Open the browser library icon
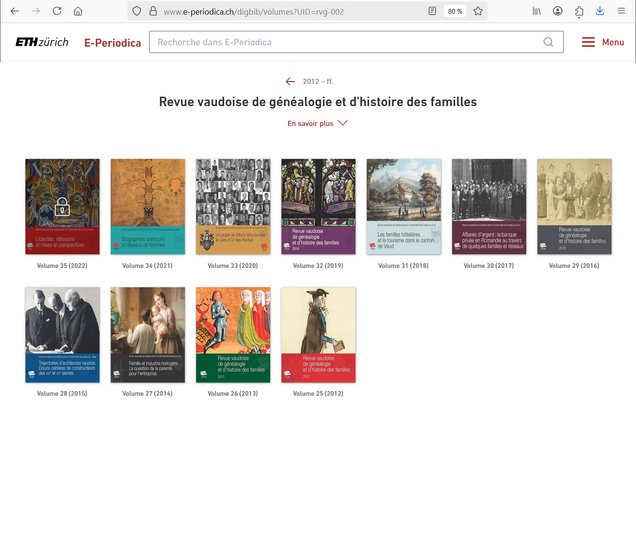Viewport: 636px width, 533px height. (x=537, y=11)
